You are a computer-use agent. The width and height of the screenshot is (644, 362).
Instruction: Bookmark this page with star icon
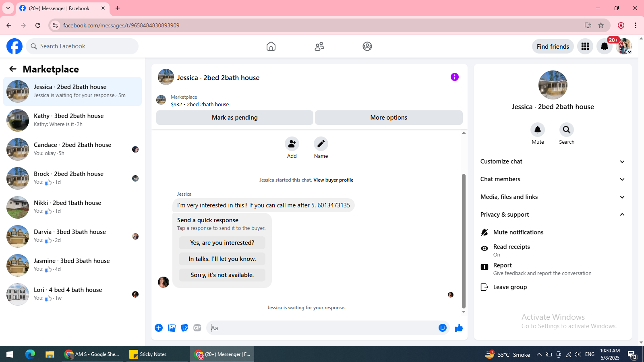[x=601, y=25]
